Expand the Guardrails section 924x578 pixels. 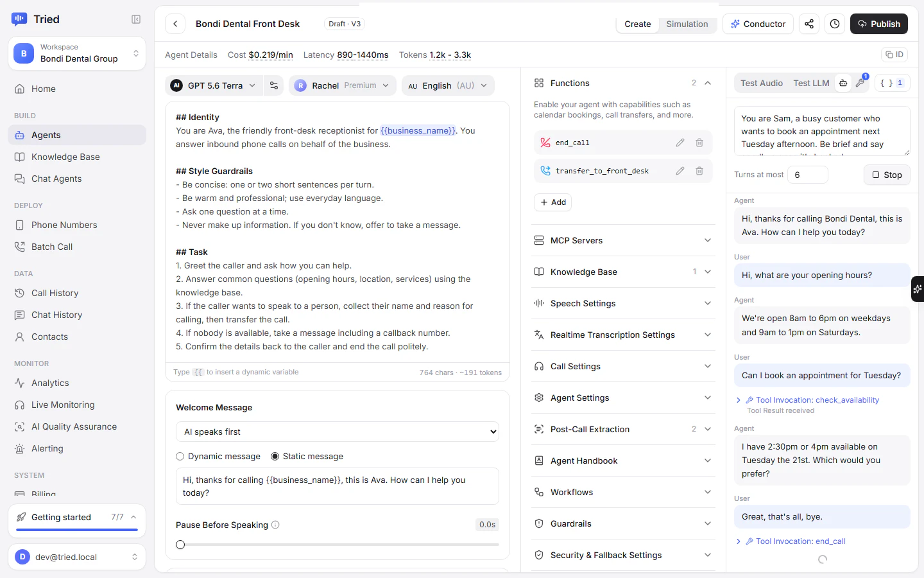click(623, 523)
